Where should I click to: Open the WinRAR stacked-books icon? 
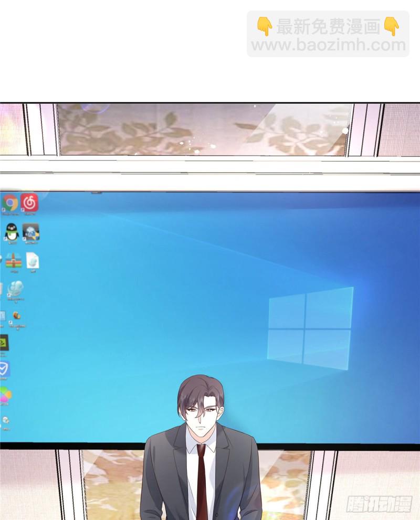(x=14, y=260)
